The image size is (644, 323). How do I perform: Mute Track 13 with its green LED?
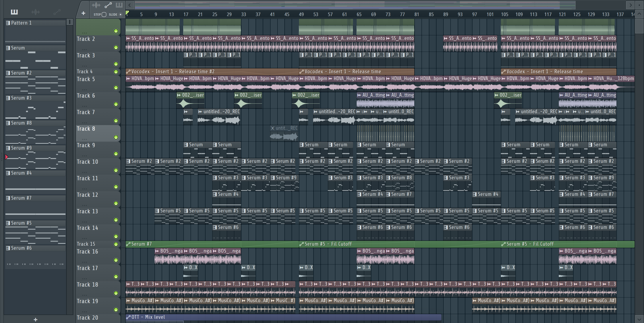tap(116, 220)
